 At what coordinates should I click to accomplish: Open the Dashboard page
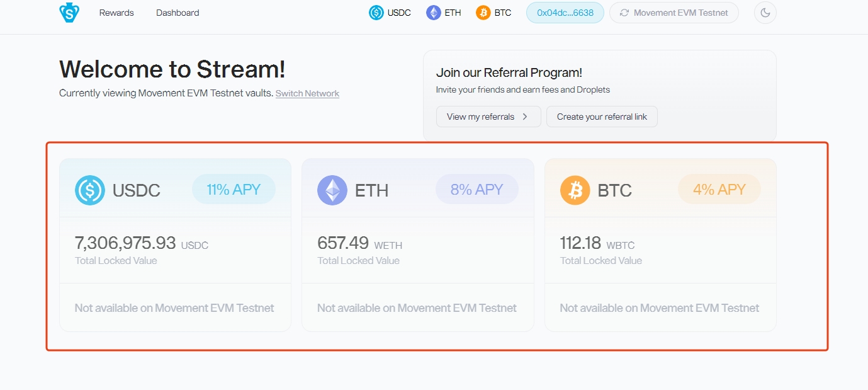click(x=178, y=13)
